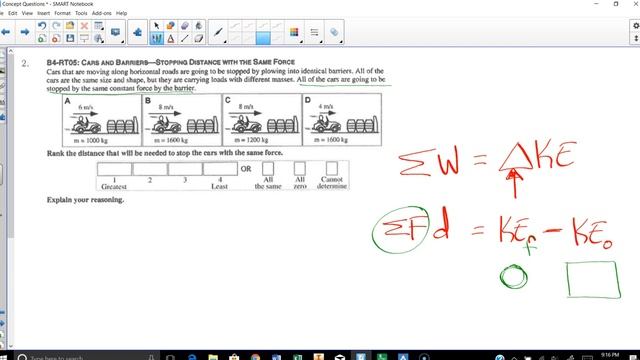Open the View menu
This screenshot has height=360, width=640.
click(27, 13)
